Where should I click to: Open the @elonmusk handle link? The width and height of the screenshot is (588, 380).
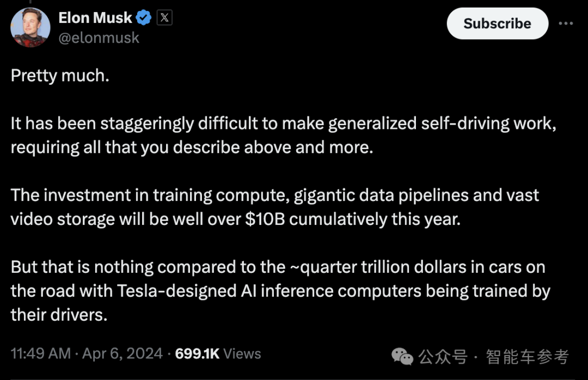99,38
